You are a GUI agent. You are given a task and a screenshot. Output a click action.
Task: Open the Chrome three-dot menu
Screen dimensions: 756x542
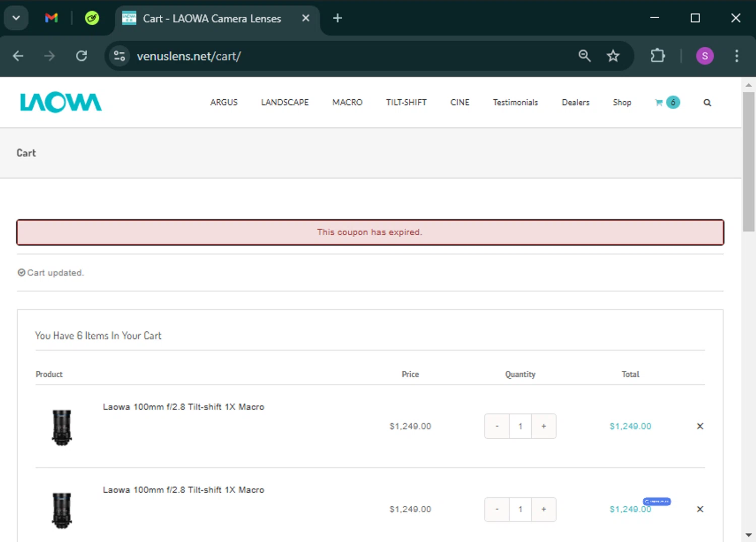tap(736, 56)
